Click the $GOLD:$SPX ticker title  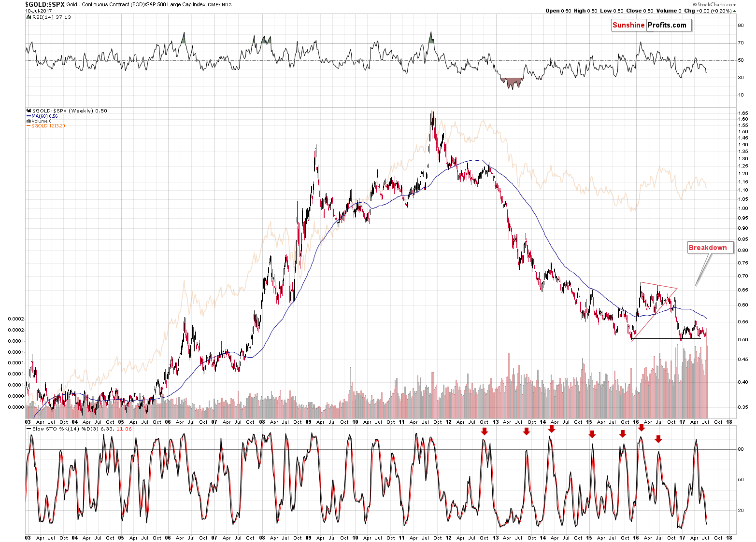click(x=45, y=4)
